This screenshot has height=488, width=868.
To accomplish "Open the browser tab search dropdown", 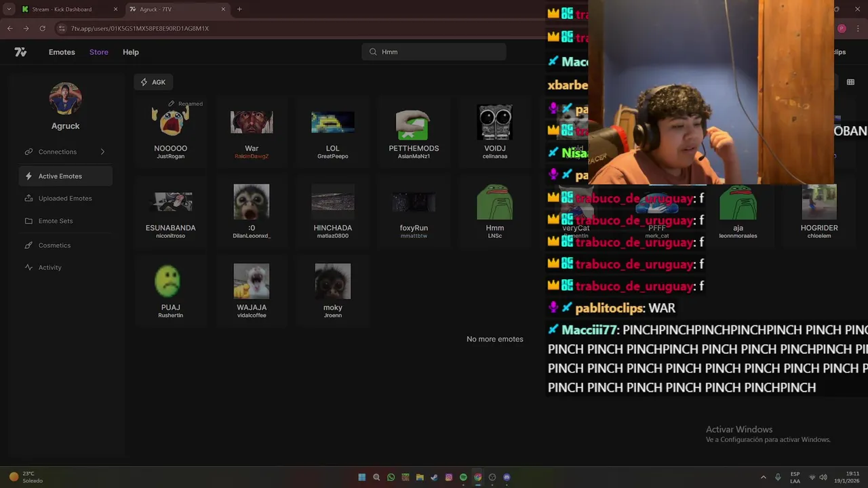I will coord(9,9).
